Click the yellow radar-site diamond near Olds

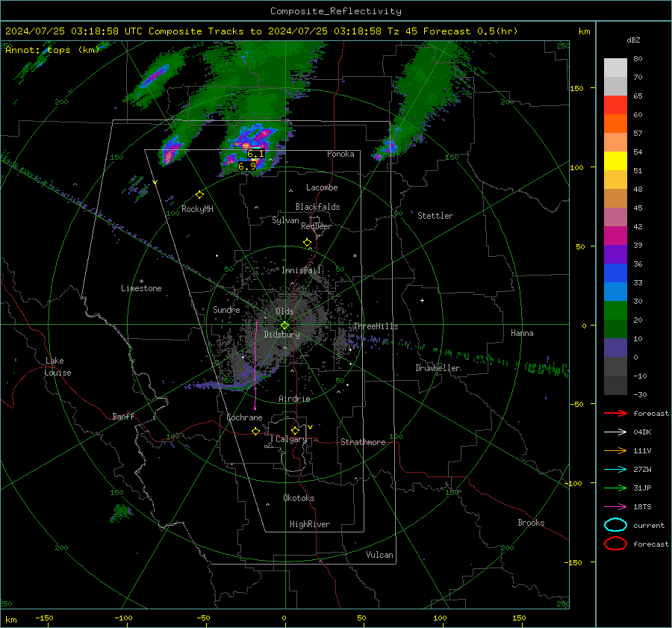coord(284,326)
